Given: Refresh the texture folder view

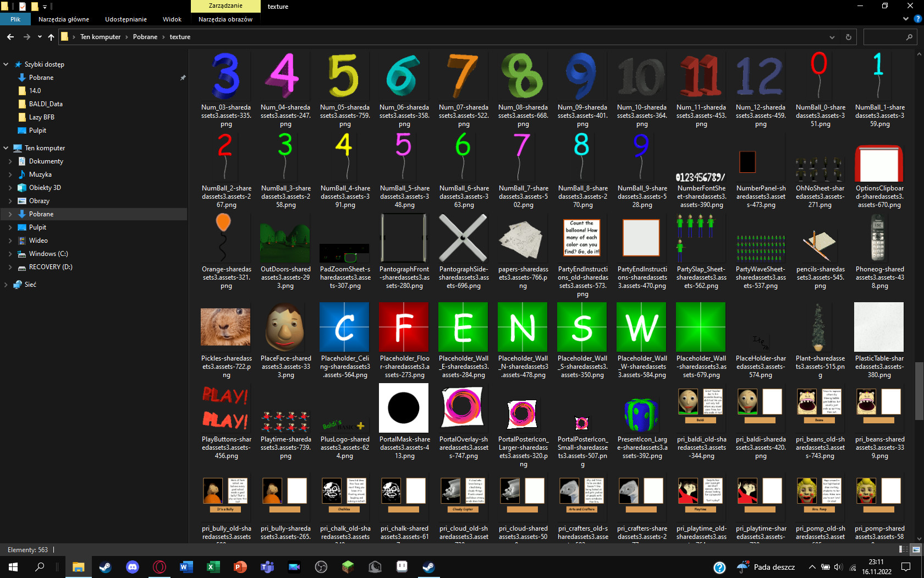Looking at the screenshot, I should point(848,37).
